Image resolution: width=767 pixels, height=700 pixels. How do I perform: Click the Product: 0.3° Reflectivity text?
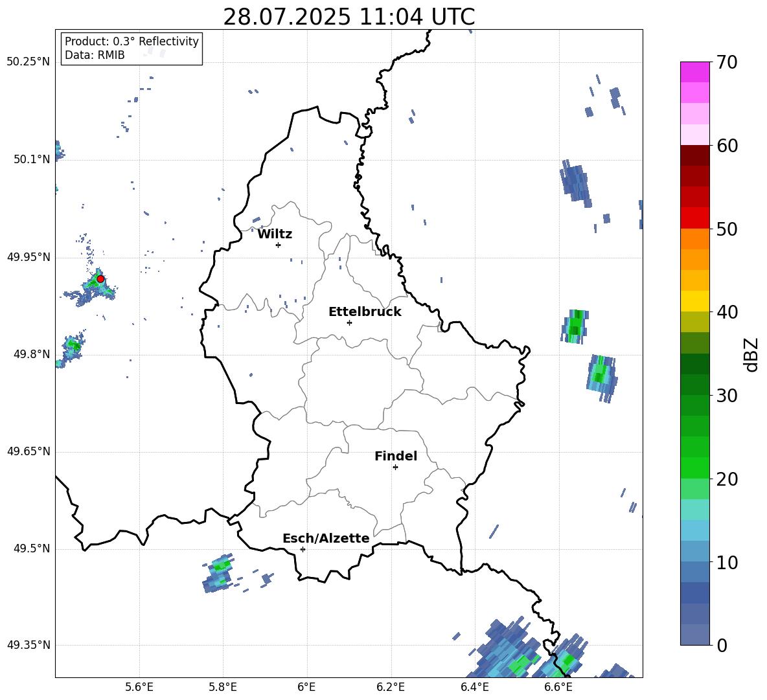(x=132, y=41)
